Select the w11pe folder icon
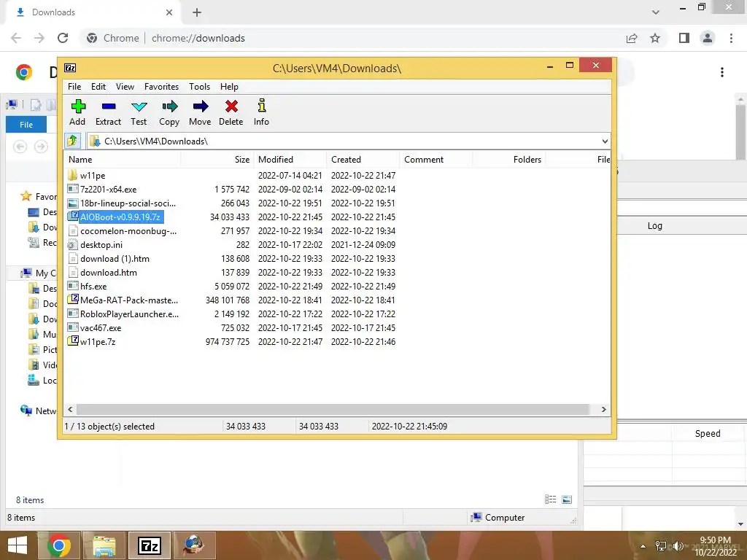This screenshot has height=560, width=747. click(x=72, y=175)
